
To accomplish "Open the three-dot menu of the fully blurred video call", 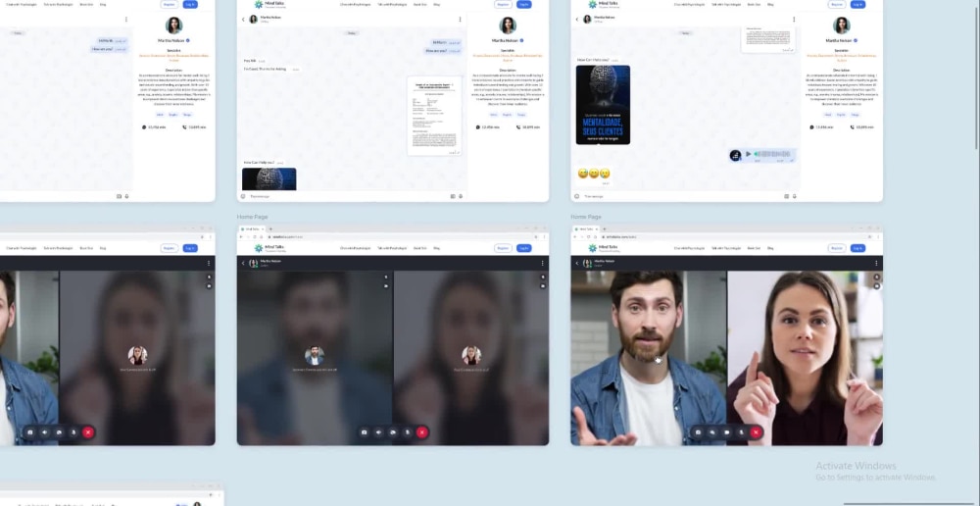I will [543, 264].
